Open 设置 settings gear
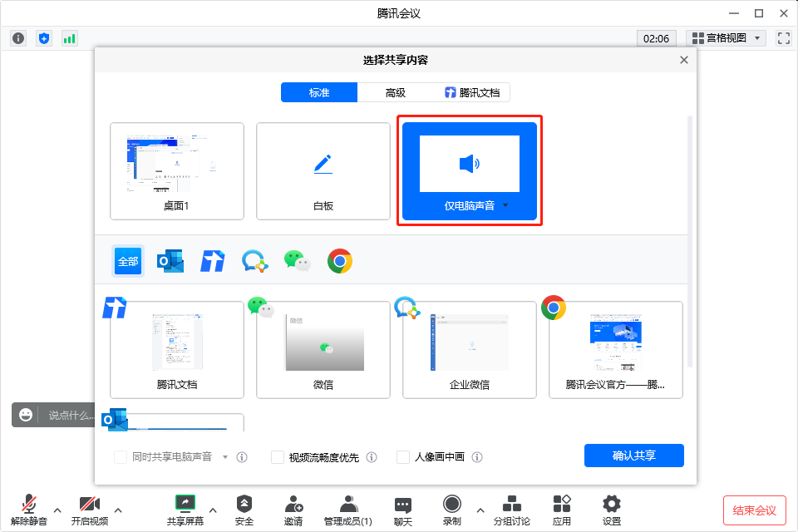Image resolution: width=798 pixels, height=532 pixels. (612, 510)
